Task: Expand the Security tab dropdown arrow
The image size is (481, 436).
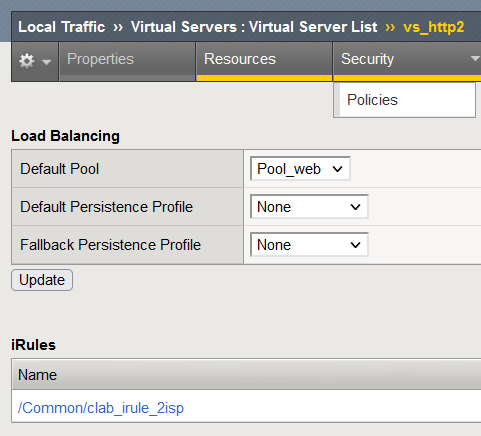Action: 475,59
